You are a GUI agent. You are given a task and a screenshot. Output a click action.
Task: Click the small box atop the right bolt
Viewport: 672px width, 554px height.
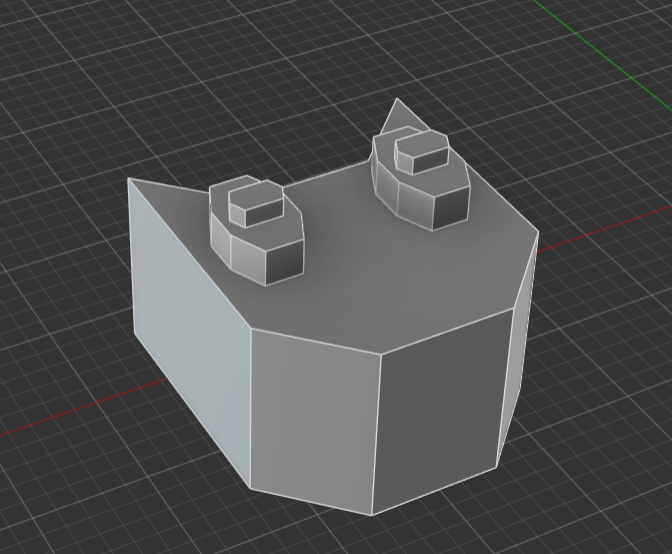pos(422,152)
